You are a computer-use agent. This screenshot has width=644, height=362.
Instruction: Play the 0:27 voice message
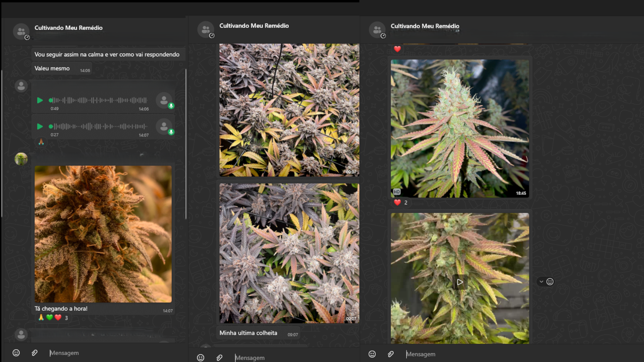click(x=40, y=126)
